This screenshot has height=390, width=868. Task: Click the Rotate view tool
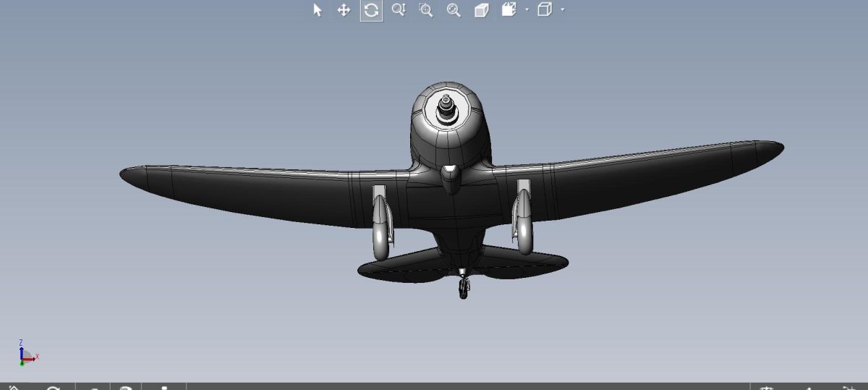click(371, 10)
